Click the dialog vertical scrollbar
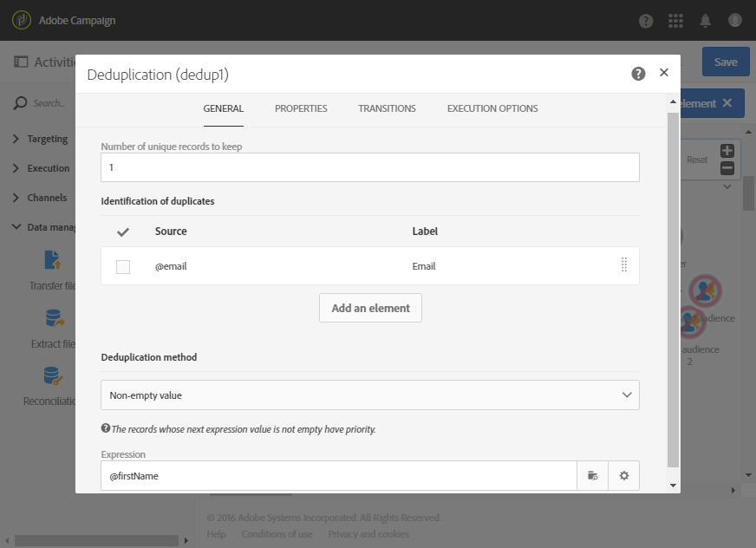756x548 pixels. (x=674, y=286)
